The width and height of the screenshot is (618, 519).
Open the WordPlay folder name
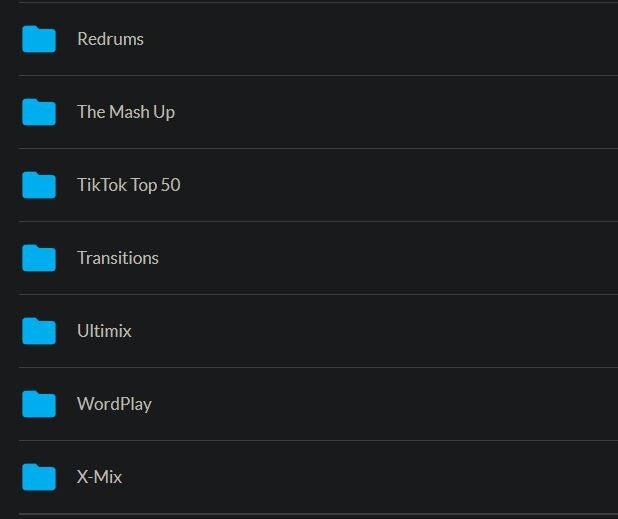[114, 404]
